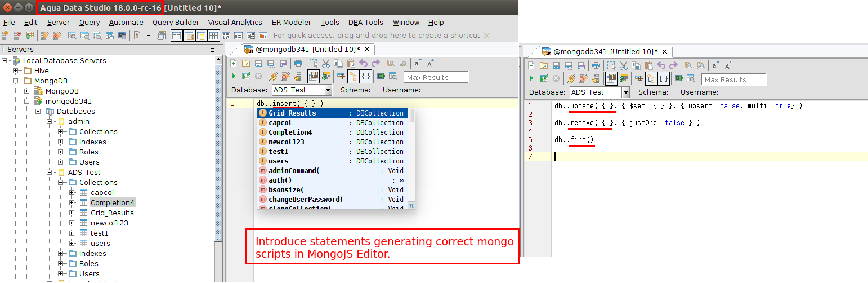Image resolution: width=868 pixels, height=283 pixels.
Task: Toggle grid results view in right editor
Action: point(611,78)
